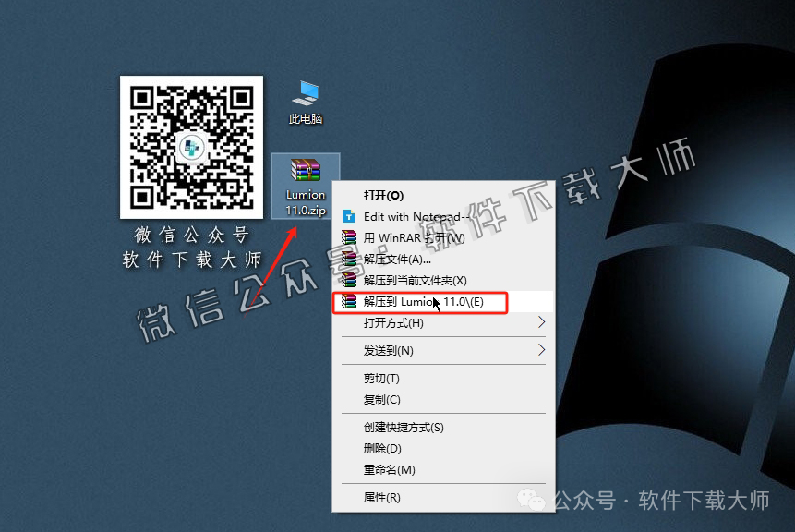This screenshot has height=532, width=795.
Task: Select the Lumion 11.0.zip archive icon
Action: pos(306,187)
